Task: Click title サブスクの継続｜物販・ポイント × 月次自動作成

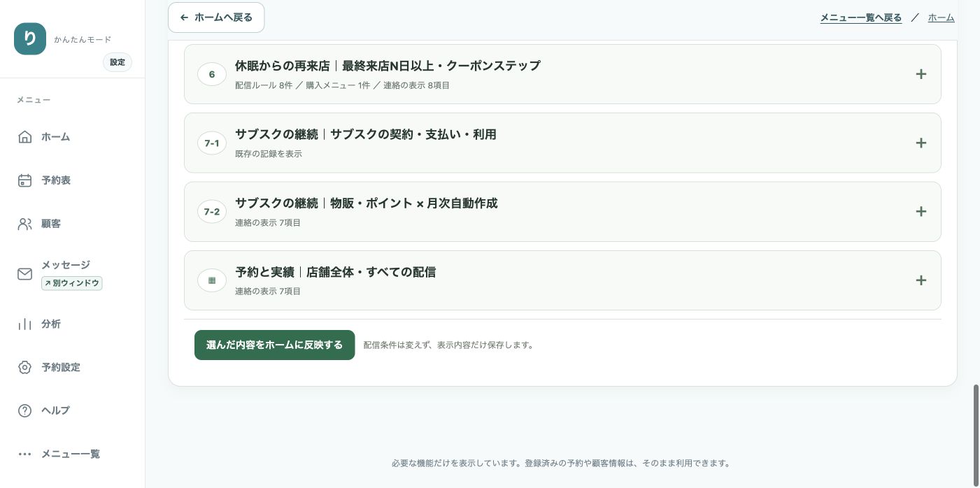Action: (x=367, y=203)
